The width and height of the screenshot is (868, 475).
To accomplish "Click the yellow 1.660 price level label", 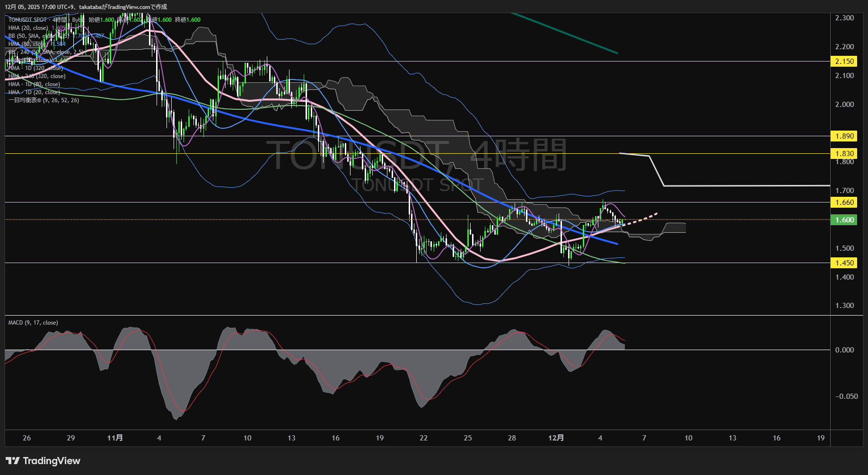I will pos(844,202).
